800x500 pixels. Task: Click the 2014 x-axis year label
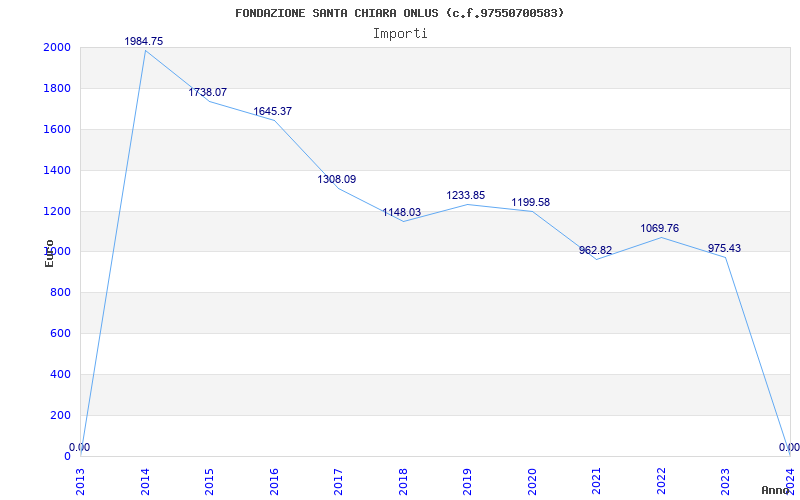tap(145, 482)
